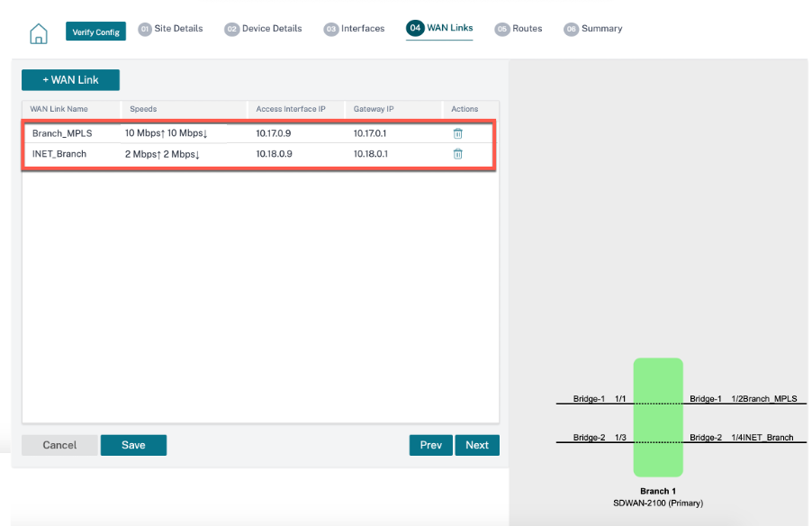Click the SDWAN-2100 (Primary) label
This screenshot has width=812, height=526.
658,503
